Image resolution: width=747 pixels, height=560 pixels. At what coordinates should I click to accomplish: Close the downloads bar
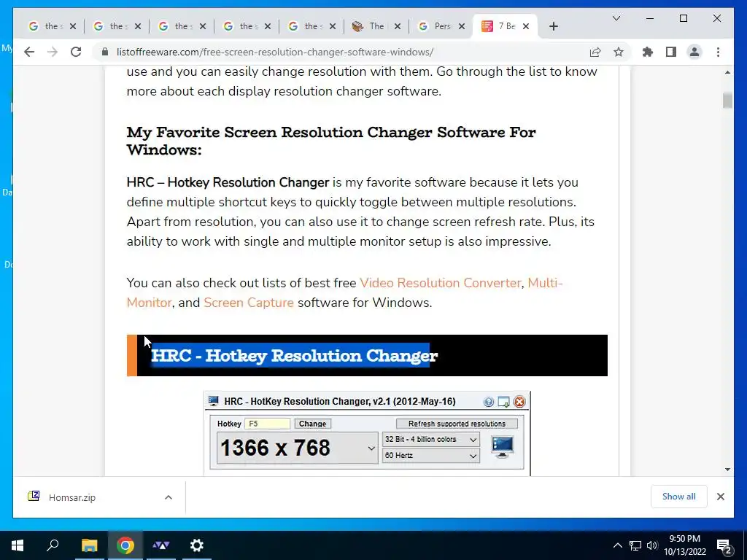pyautogui.click(x=720, y=497)
